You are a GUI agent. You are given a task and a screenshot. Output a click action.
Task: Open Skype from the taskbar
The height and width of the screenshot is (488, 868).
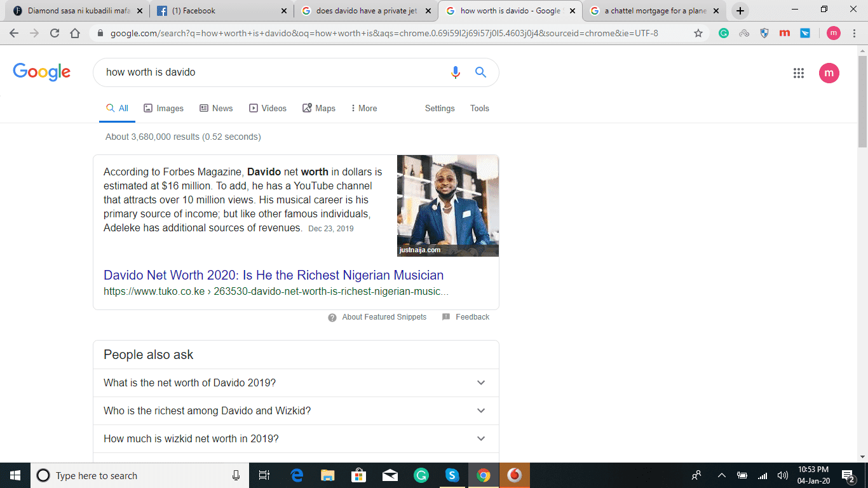(x=452, y=475)
